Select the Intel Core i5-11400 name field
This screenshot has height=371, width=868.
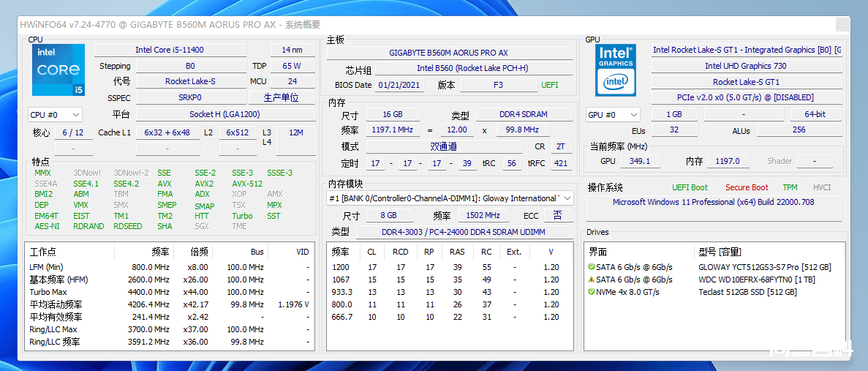[170, 50]
